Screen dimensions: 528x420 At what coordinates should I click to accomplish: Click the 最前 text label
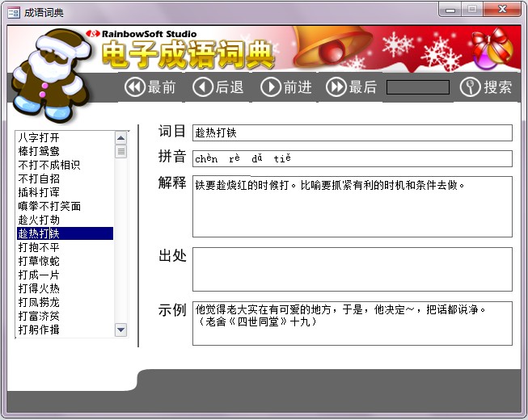(162, 87)
